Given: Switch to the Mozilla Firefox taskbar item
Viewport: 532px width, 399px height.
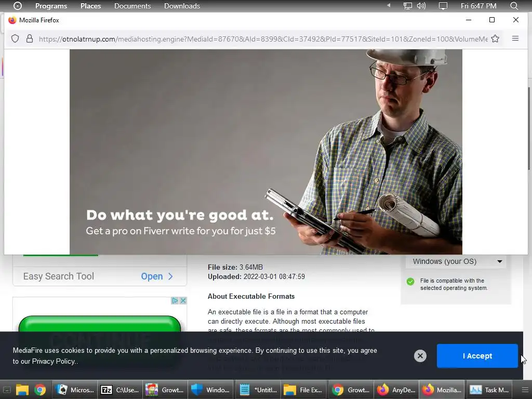Looking at the screenshot, I should (x=441, y=390).
